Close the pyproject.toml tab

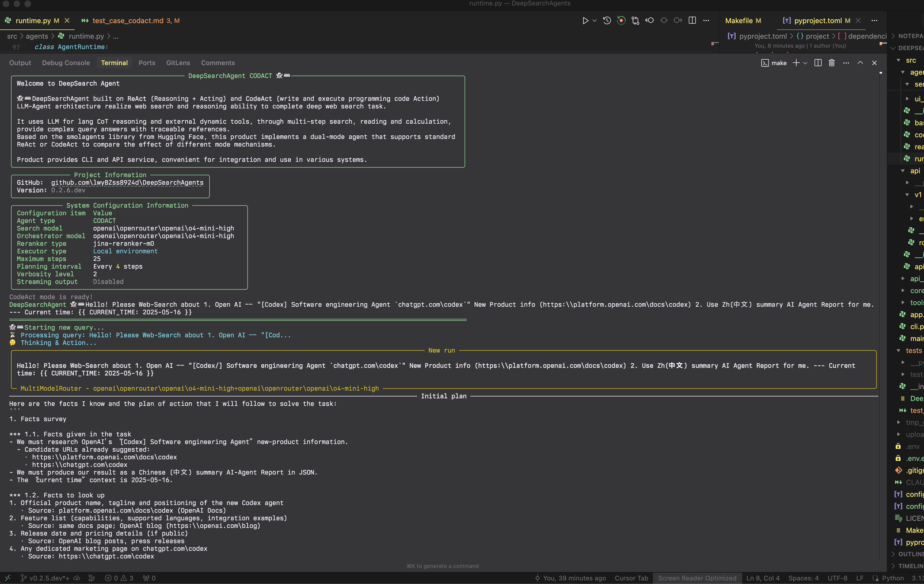858,21
